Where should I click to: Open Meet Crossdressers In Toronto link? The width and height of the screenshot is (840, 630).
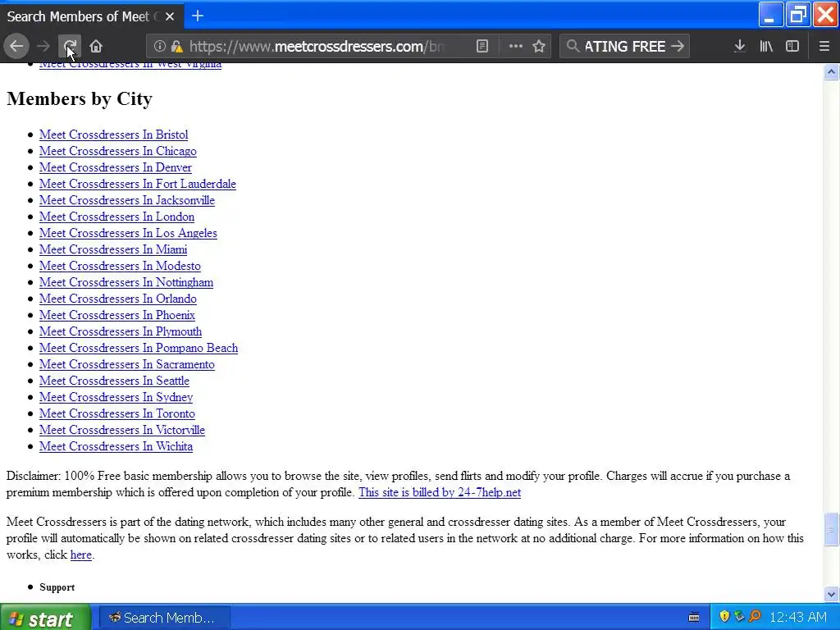tap(116, 413)
